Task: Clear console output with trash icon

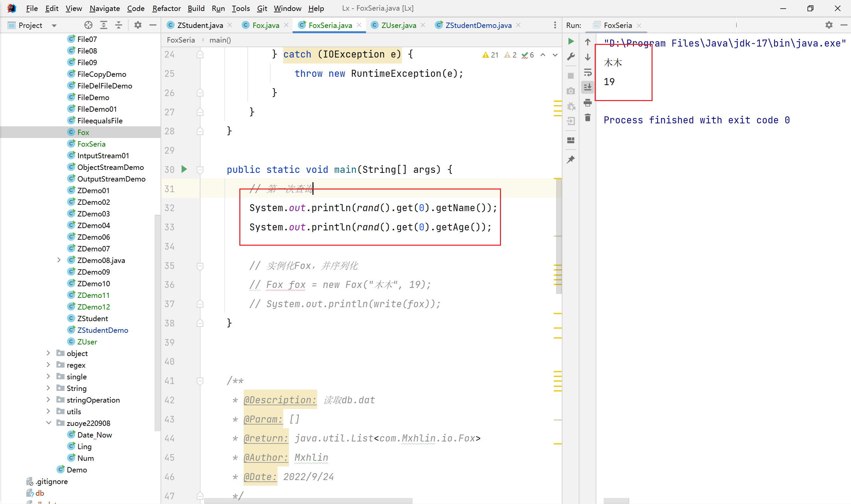Action: pos(587,118)
